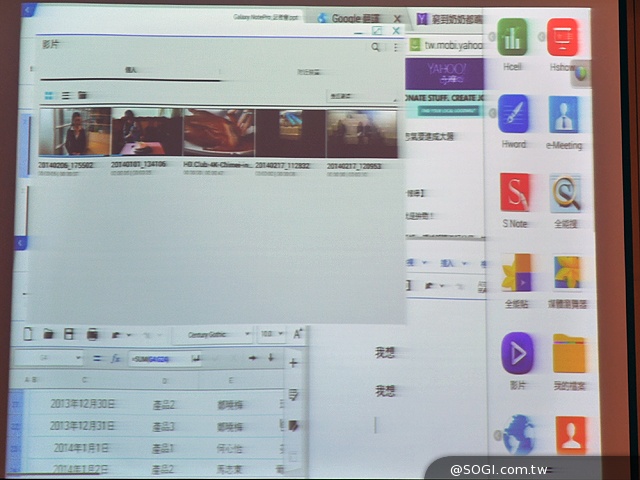Increase font size with A icon
Image resolution: width=640 pixels, height=480 pixels.
pos(298,334)
